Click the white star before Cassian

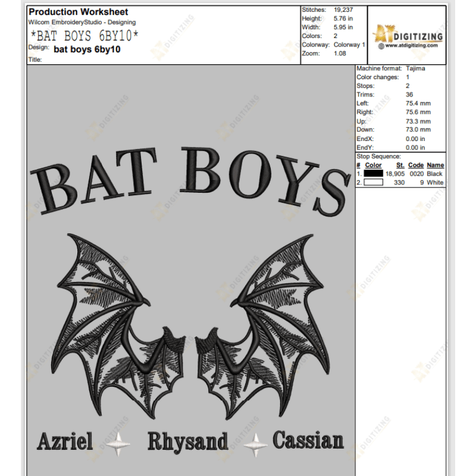pyautogui.click(x=256, y=445)
